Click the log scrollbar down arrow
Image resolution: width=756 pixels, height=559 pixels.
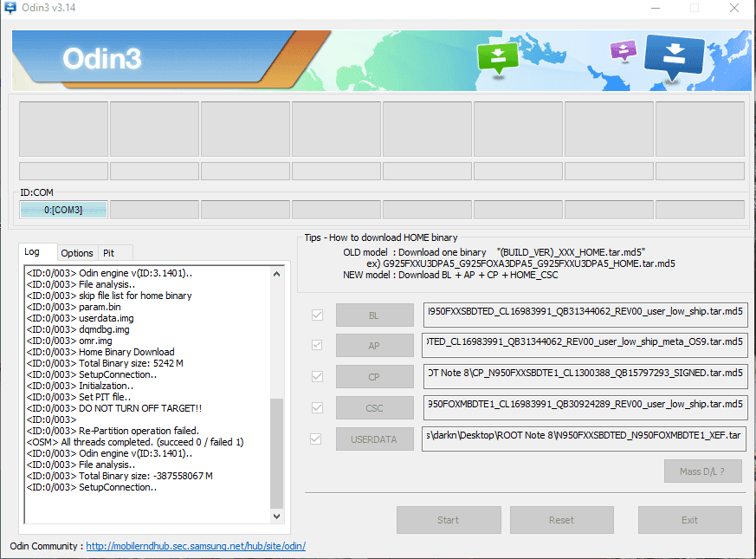(277, 516)
